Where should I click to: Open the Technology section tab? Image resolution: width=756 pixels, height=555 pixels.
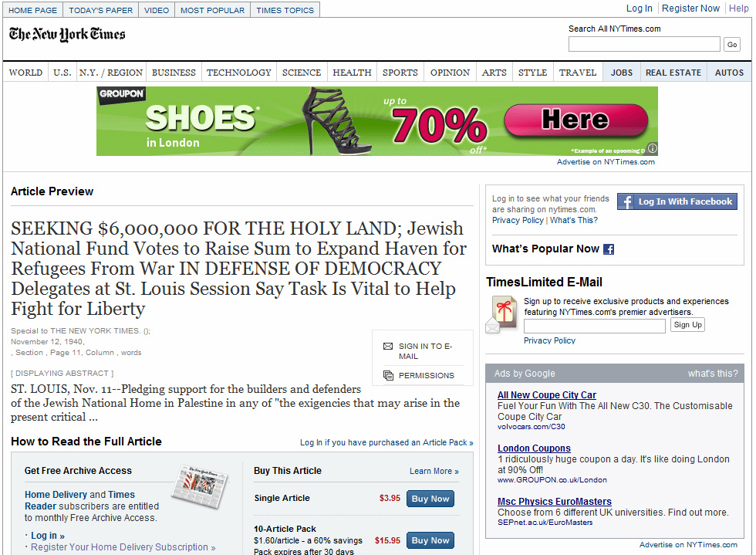pos(238,73)
